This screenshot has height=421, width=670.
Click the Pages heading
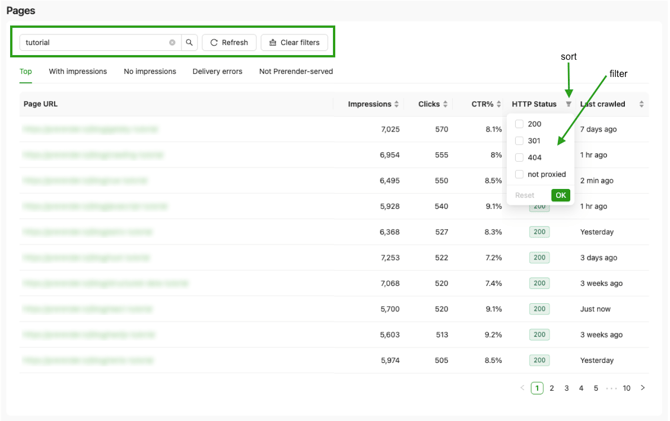point(21,11)
